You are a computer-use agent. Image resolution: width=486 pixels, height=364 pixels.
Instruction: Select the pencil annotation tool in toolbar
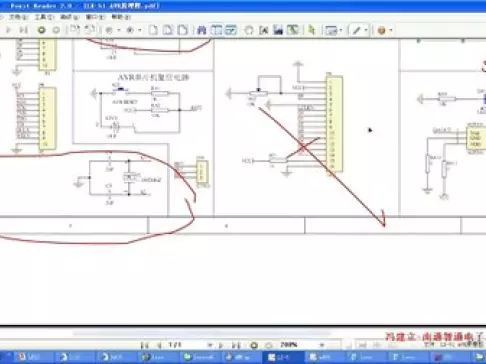point(357,30)
